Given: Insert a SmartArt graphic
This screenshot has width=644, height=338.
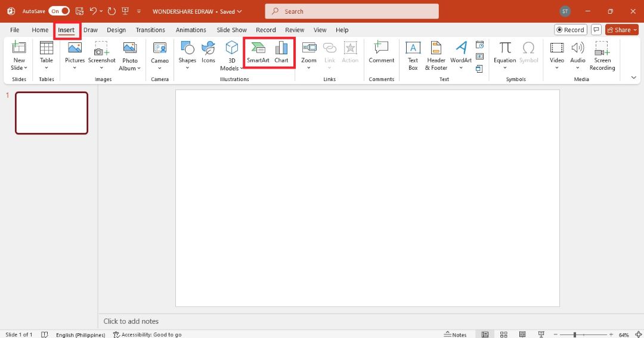Looking at the screenshot, I should (x=258, y=52).
